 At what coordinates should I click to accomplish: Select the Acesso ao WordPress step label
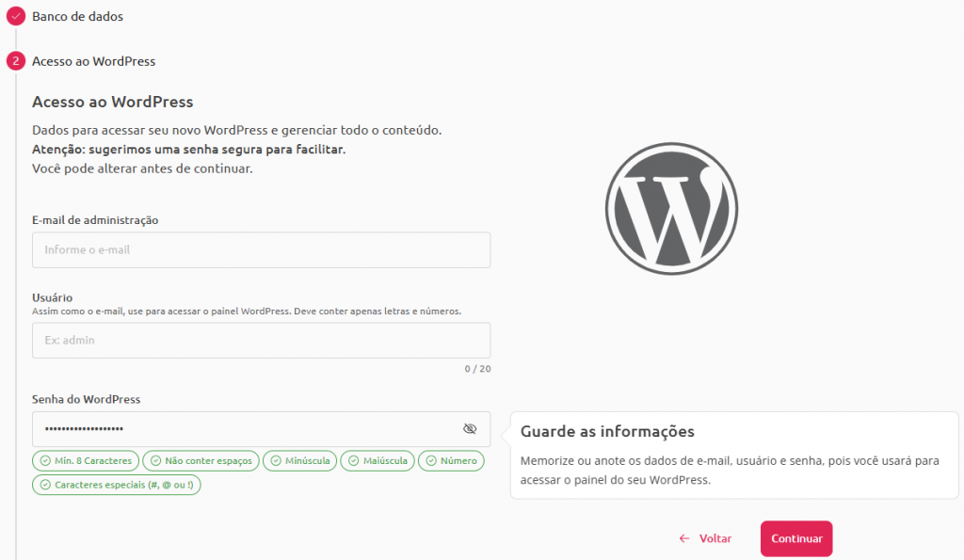click(x=93, y=61)
